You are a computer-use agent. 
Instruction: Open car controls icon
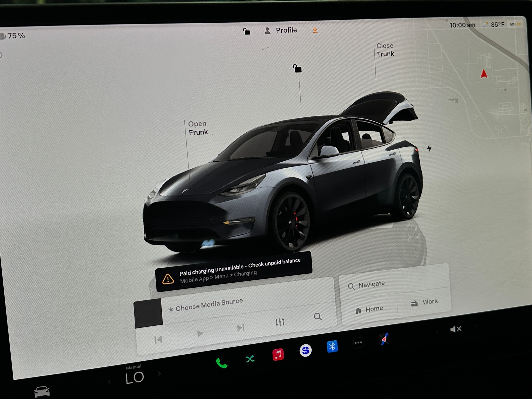pyautogui.click(x=42, y=391)
